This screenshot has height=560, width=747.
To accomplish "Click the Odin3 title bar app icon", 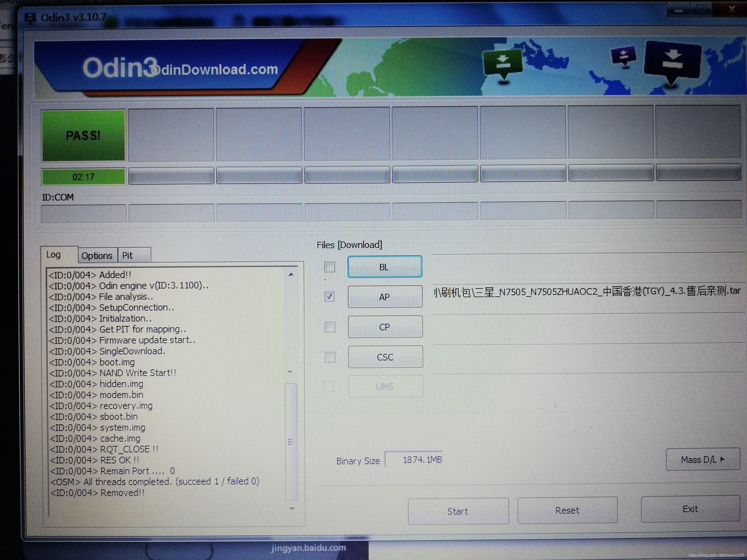I will click(x=31, y=18).
